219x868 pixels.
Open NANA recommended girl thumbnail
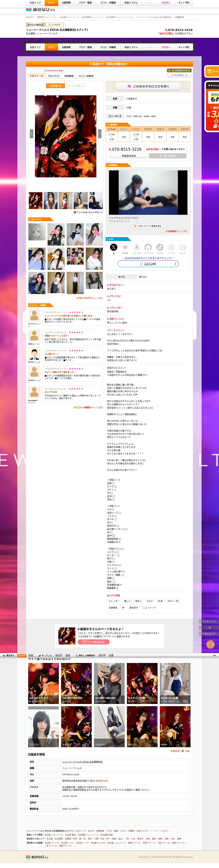[x=175, y=727]
